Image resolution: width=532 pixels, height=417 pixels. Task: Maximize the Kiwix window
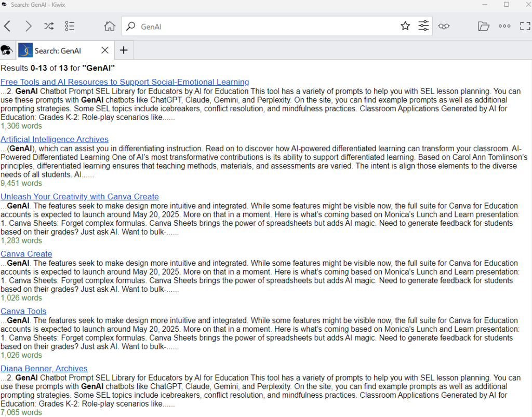(506, 4)
